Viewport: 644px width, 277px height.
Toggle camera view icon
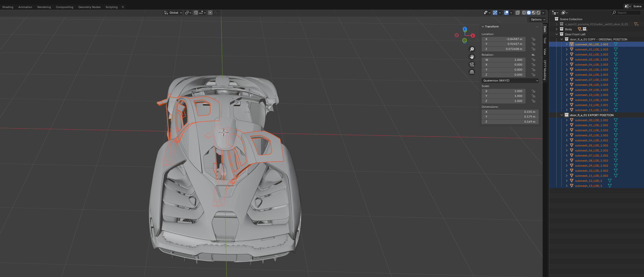pos(472,64)
